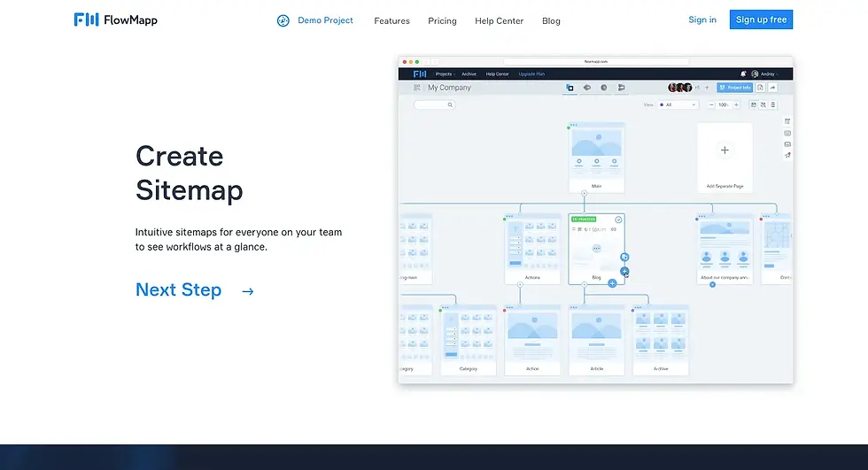Select the Main page card

pyautogui.click(x=597, y=158)
